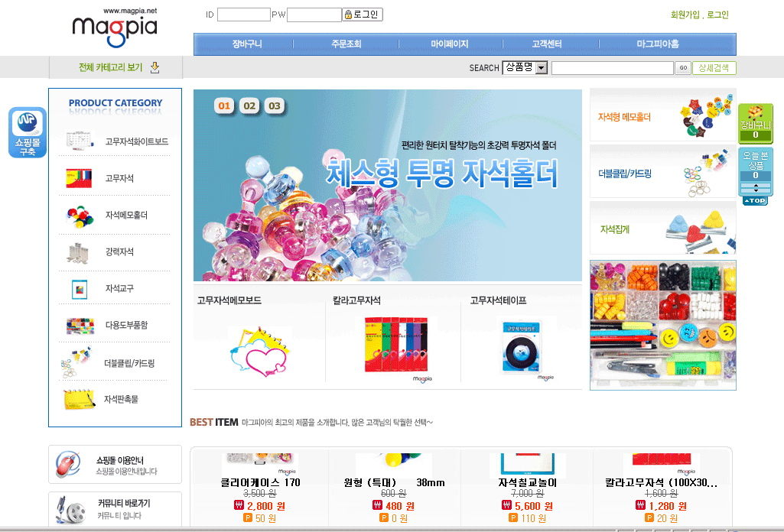The width and height of the screenshot is (784, 532).
Task: Open the 자석칠교놀이 best item
Action: [527, 482]
